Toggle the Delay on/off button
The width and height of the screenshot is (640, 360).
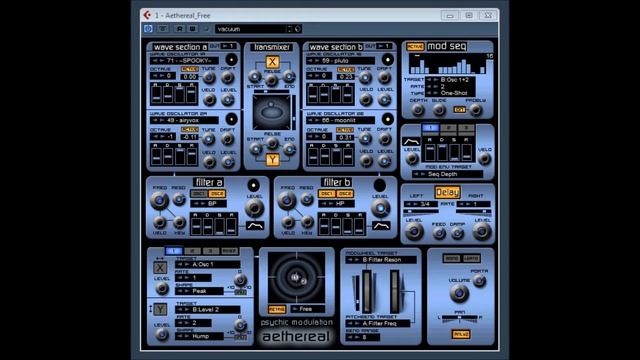[x=447, y=192]
